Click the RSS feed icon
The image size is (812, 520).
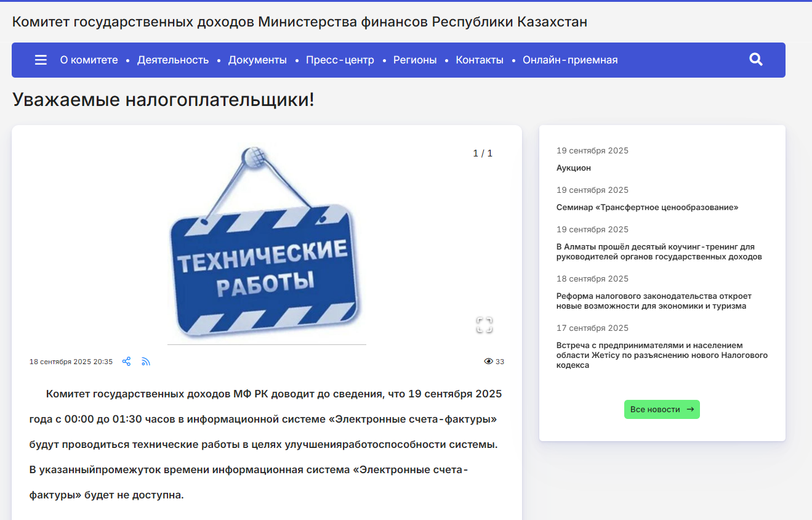pos(146,362)
